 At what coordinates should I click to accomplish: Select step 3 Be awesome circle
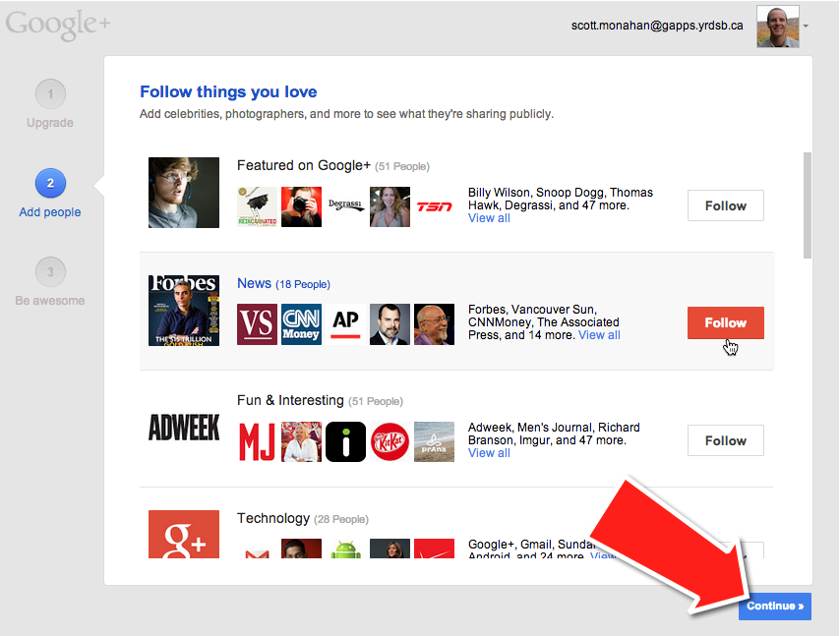[x=50, y=272]
